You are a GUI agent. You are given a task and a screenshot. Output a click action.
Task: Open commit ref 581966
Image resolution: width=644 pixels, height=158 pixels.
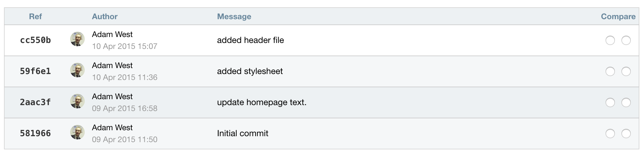click(35, 134)
